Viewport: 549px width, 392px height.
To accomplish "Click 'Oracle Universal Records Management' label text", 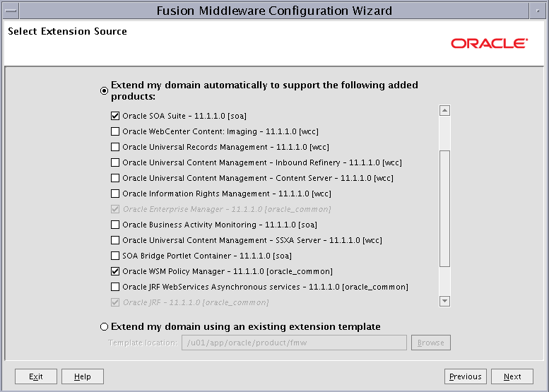I will pyautogui.click(x=195, y=147).
